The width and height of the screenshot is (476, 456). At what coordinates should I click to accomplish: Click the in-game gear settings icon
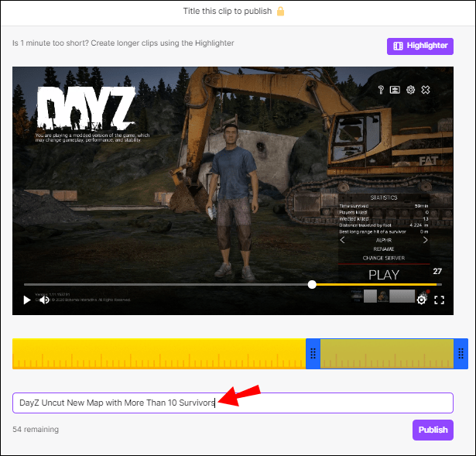click(x=410, y=90)
